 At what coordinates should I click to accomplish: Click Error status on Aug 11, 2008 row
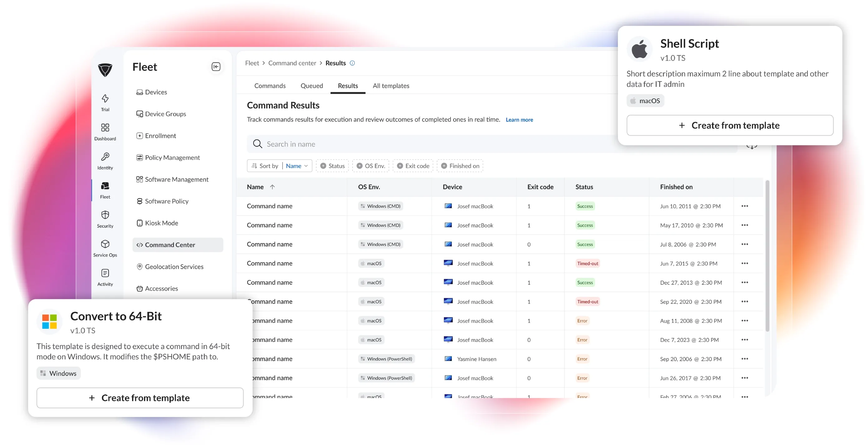[x=582, y=321]
